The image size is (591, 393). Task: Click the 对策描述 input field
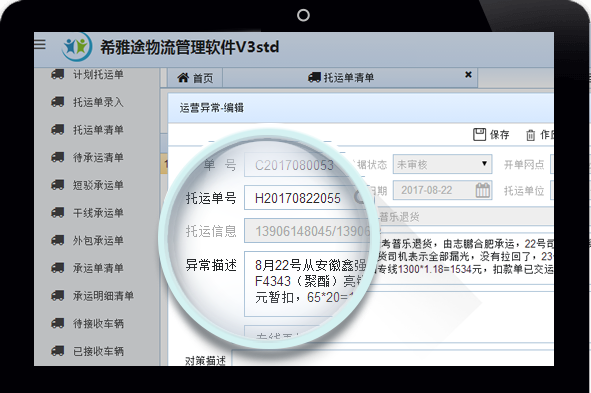(x=392, y=358)
